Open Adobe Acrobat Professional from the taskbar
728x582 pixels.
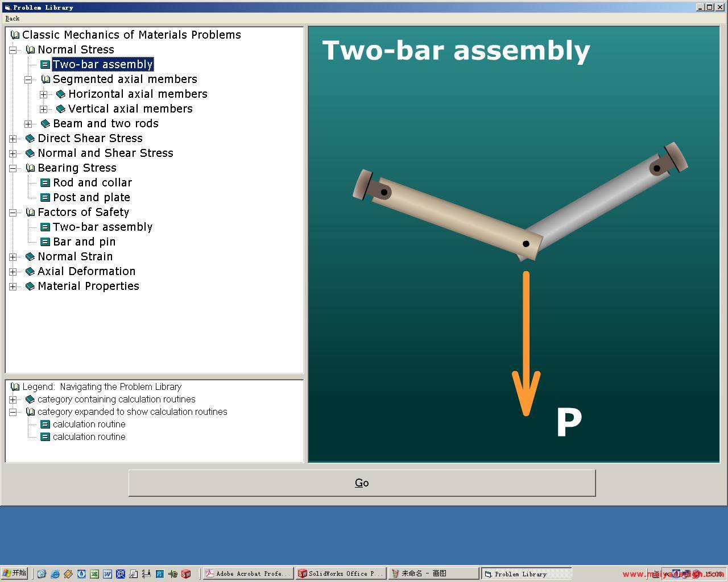248,573
